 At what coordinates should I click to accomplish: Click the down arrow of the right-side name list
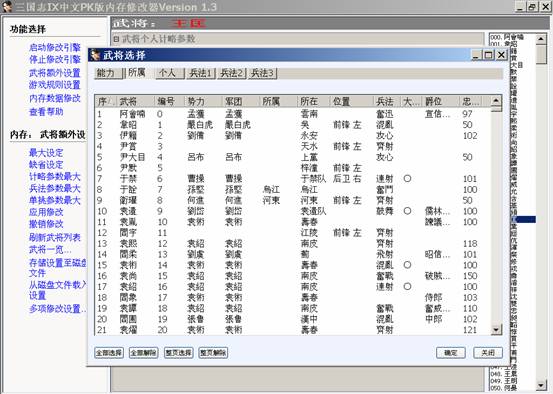click(x=541, y=386)
